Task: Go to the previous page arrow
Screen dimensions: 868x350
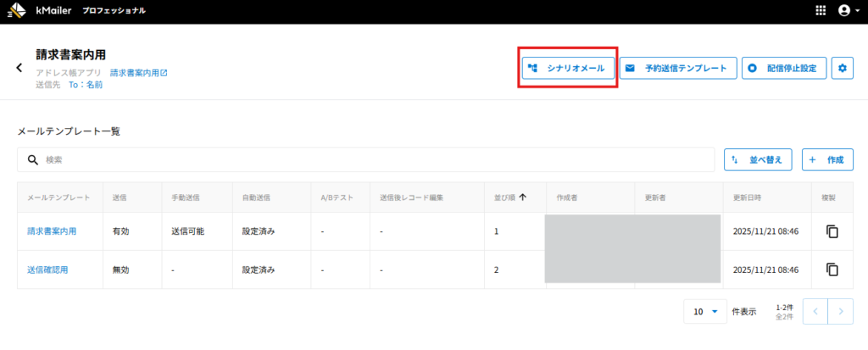Action: coord(815,312)
